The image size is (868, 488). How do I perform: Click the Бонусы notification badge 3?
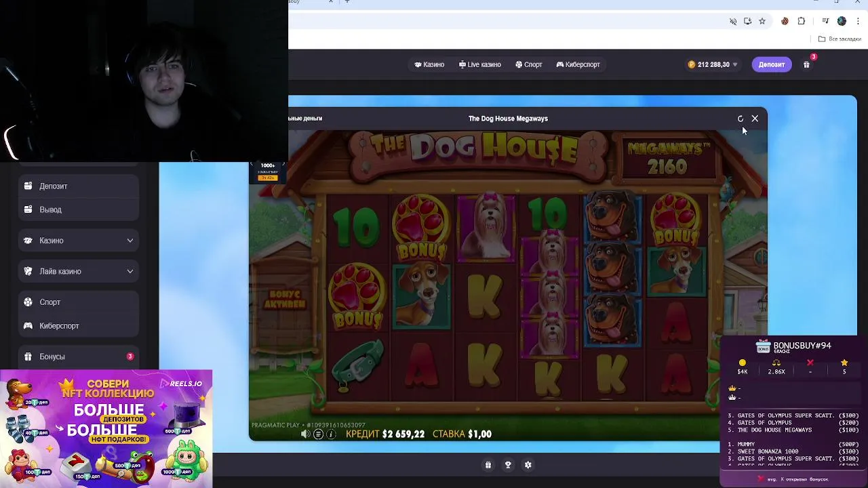(x=130, y=357)
